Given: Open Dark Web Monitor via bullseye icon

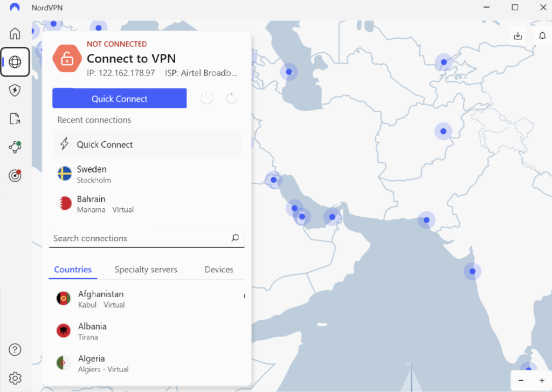Looking at the screenshot, I should (15, 175).
